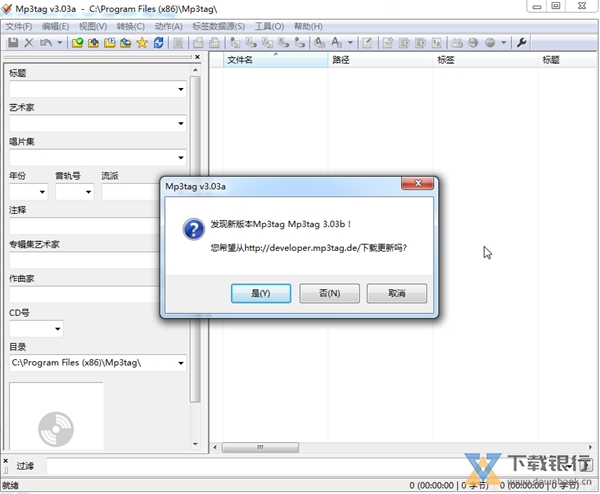The image size is (600, 494).
Task: Click the blue question mark dialog icon
Action: coord(194,229)
